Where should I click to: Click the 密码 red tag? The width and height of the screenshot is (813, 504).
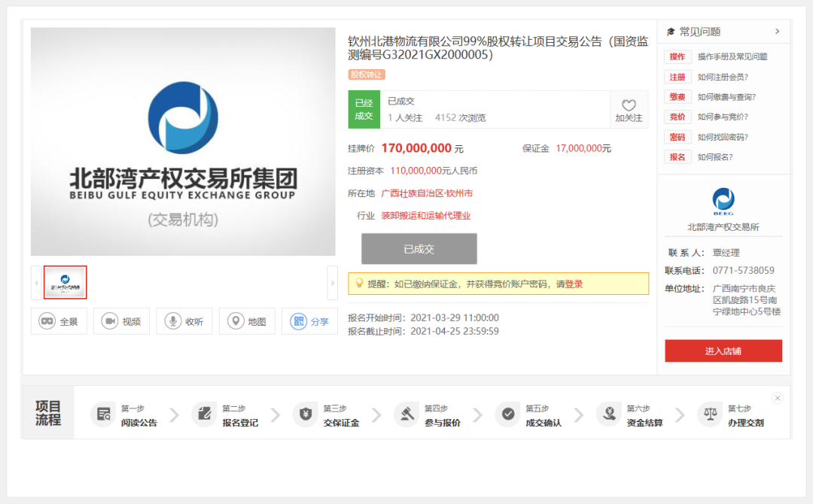(677, 137)
